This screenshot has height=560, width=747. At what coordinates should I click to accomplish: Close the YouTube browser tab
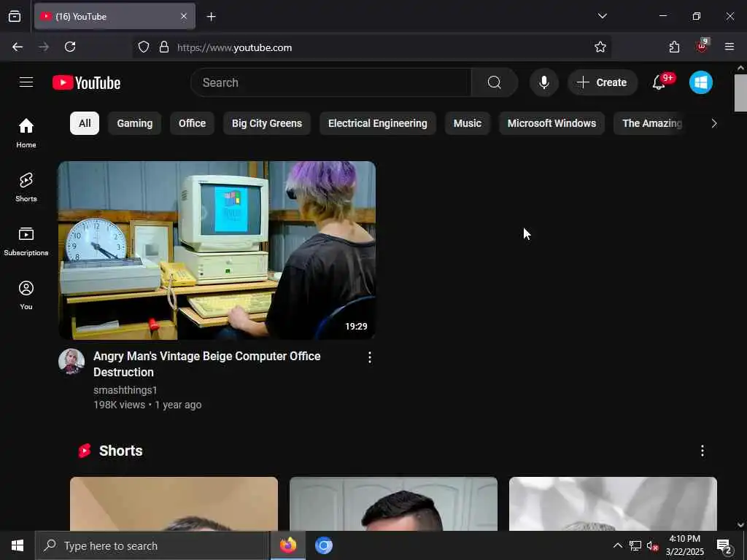184,17
